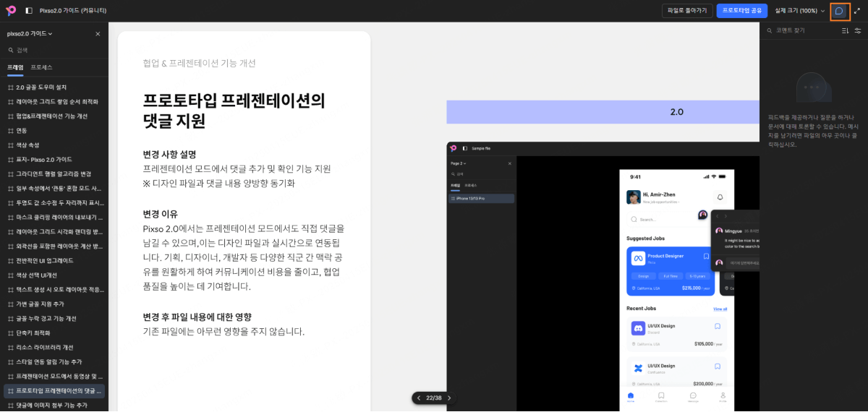Select frame 색상 선택 UI개선

click(x=54, y=275)
